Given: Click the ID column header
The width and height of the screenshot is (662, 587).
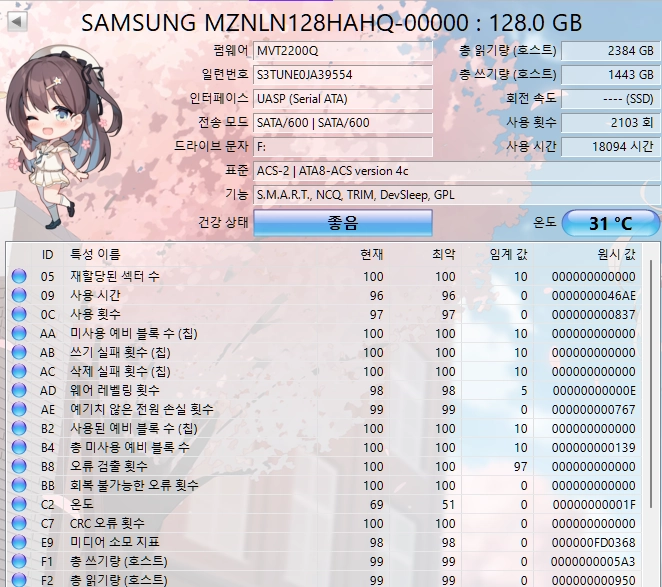Looking at the screenshot, I should [x=47, y=254].
